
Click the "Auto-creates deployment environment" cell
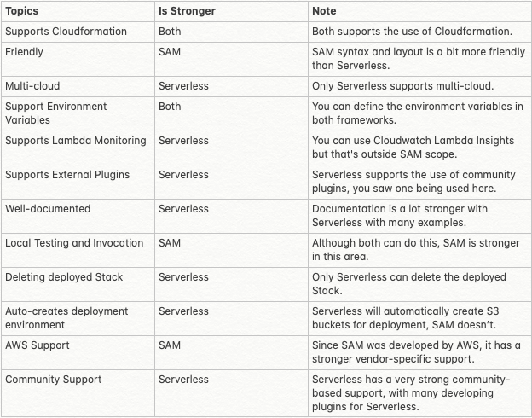click(66, 318)
